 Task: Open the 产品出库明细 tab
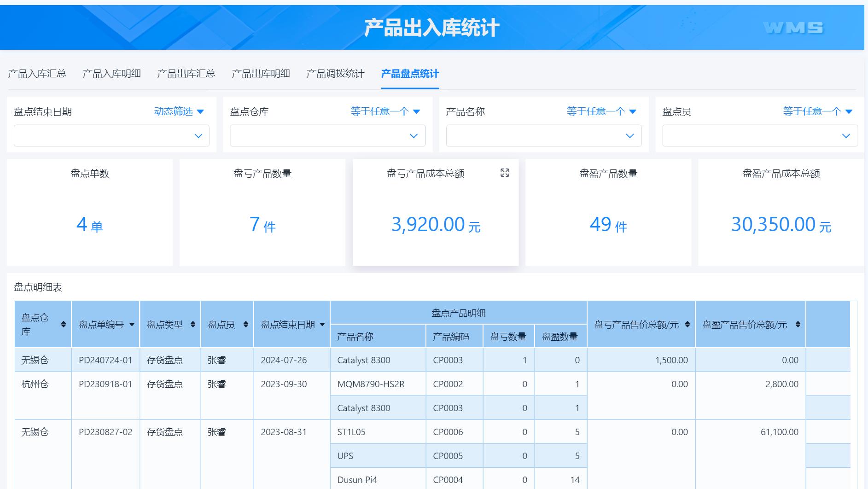coord(261,74)
